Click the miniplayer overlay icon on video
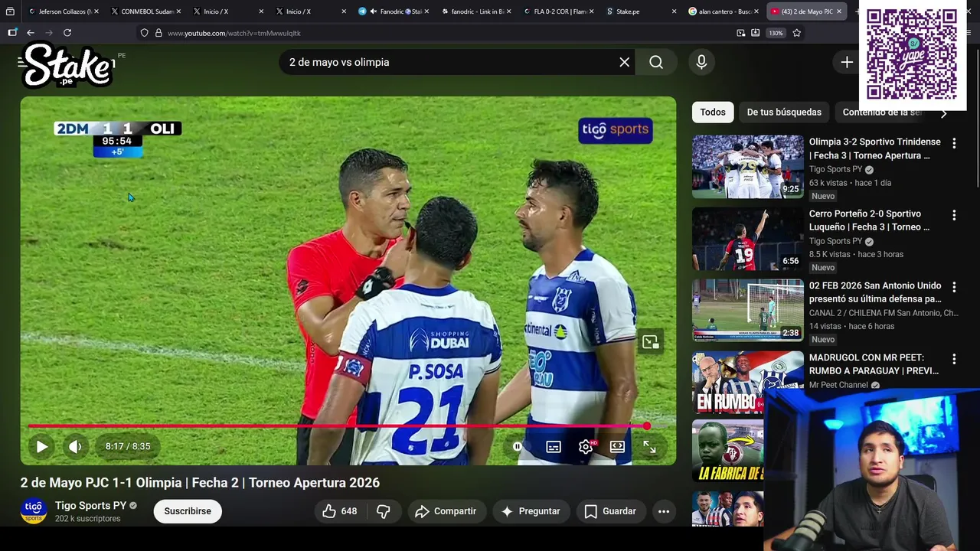 (x=650, y=342)
